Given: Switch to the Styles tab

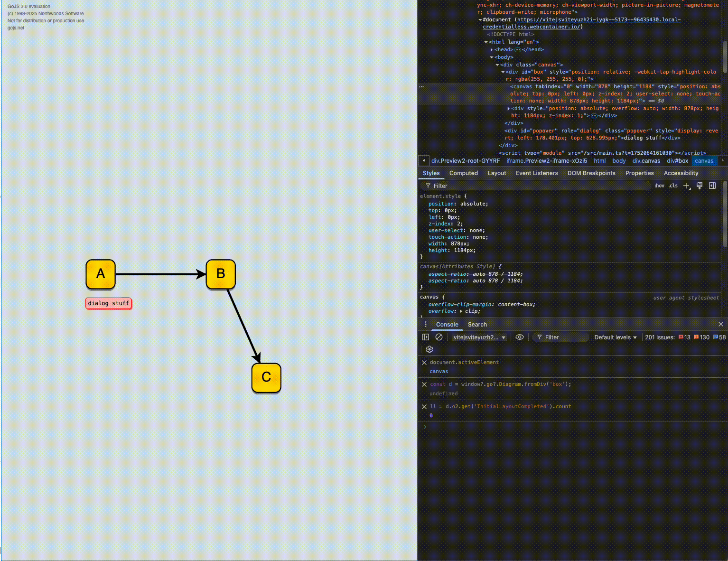Looking at the screenshot, I should 431,173.
